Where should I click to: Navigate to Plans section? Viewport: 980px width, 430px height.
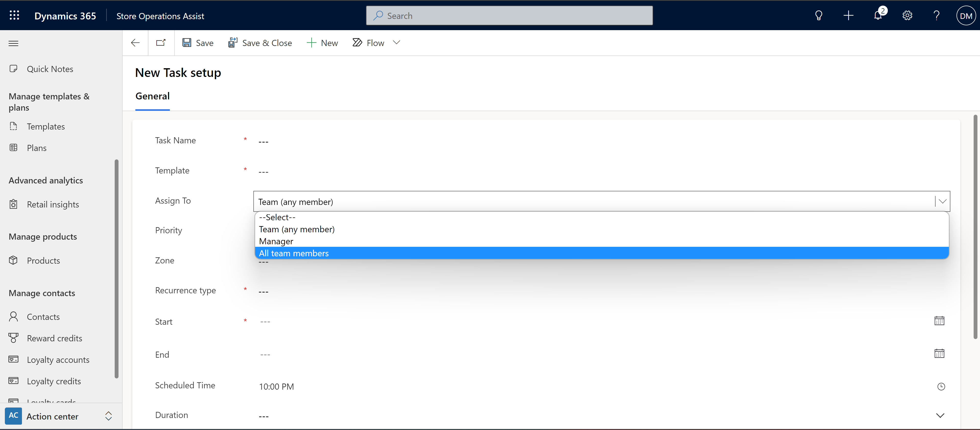(36, 147)
